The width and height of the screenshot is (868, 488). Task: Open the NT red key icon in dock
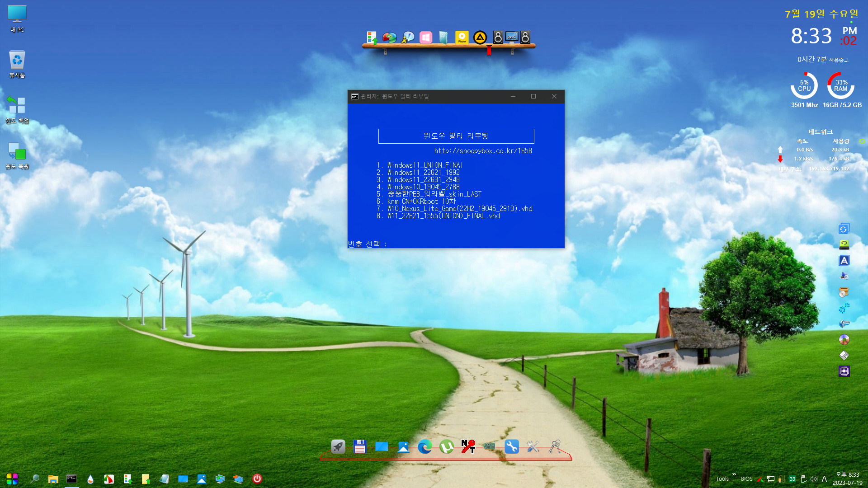click(468, 447)
